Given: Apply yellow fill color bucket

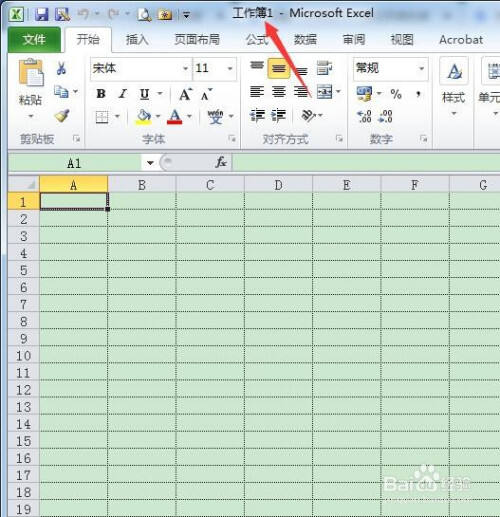Looking at the screenshot, I should [x=144, y=117].
